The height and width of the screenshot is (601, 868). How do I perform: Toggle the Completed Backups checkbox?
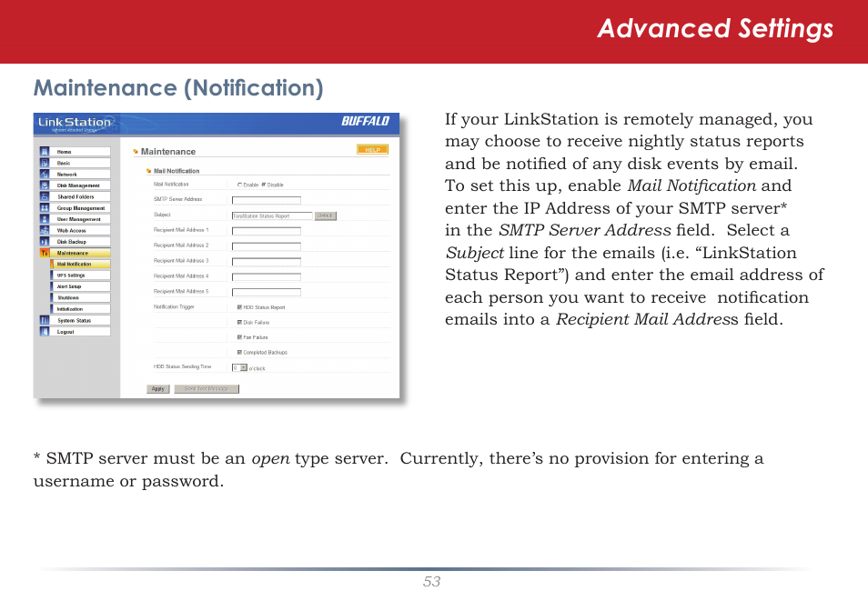click(239, 352)
